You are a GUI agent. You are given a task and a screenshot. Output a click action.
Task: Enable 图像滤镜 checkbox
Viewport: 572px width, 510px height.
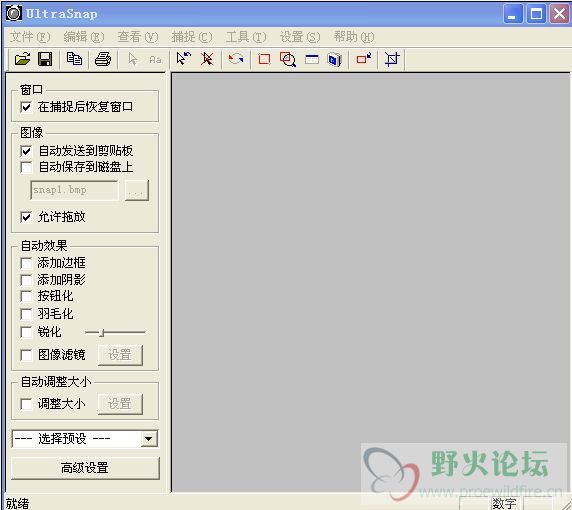click(26, 355)
